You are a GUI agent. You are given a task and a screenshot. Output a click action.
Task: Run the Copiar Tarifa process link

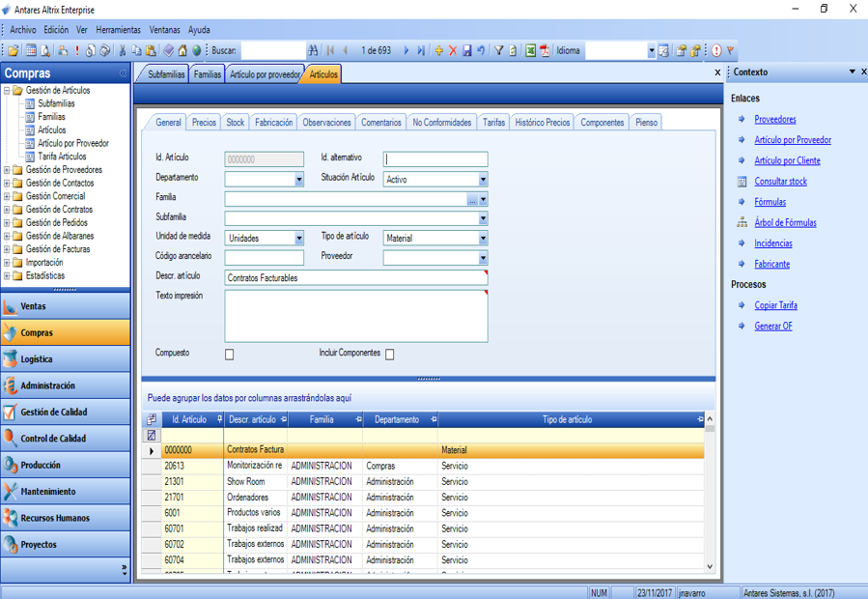[775, 305]
